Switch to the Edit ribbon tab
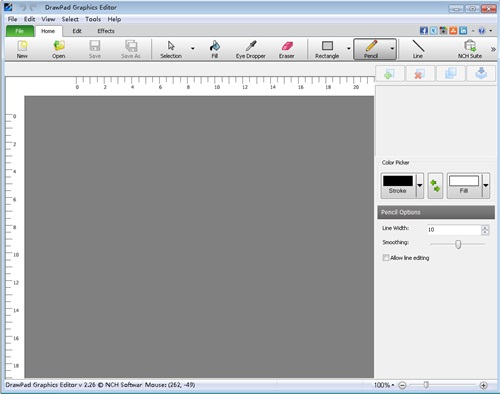The height and width of the screenshot is (394, 500). (77, 31)
